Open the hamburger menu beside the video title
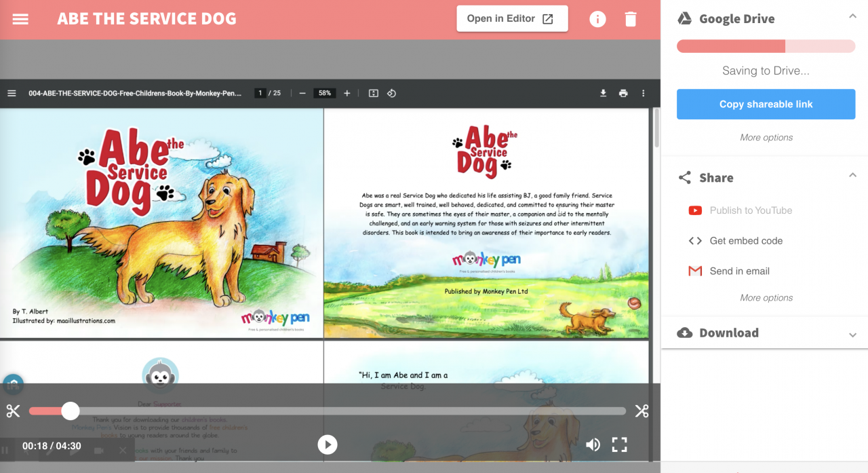Screen dimensions: 868x473 20,19
